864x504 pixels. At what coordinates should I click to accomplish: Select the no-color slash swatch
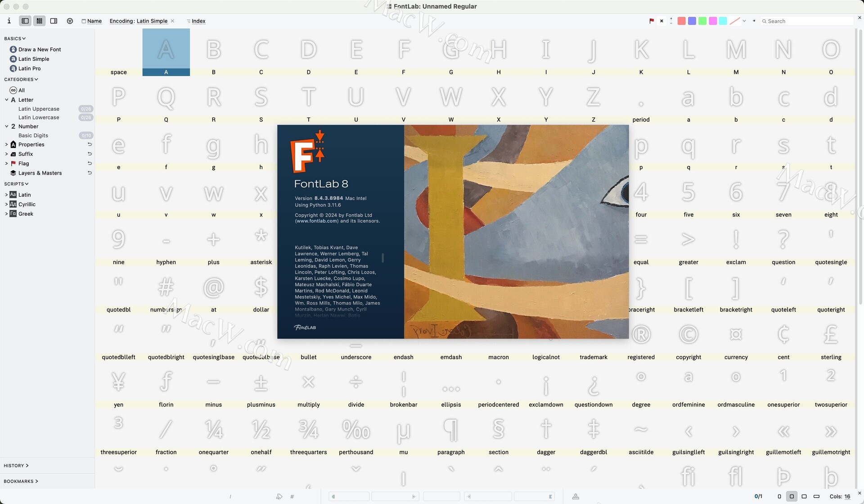click(735, 21)
